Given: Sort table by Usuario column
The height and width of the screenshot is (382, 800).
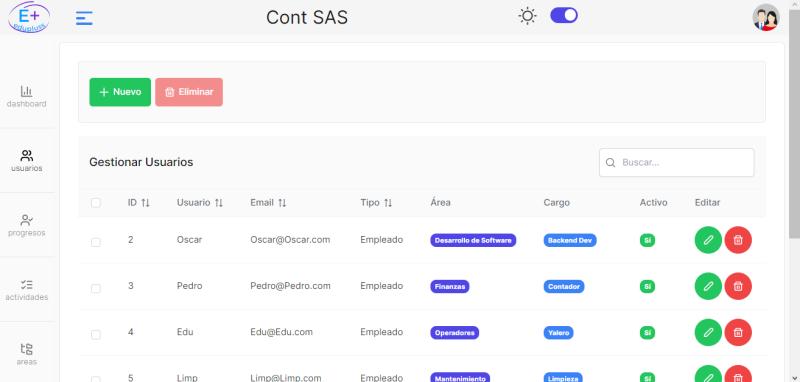Looking at the screenshot, I should (x=200, y=202).
